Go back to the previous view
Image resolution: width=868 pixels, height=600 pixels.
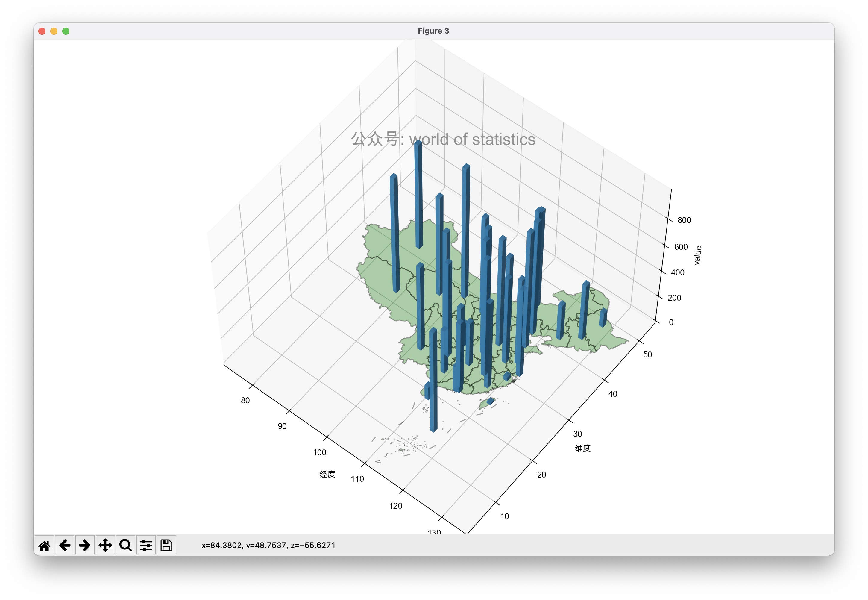[x=65, y=545]
